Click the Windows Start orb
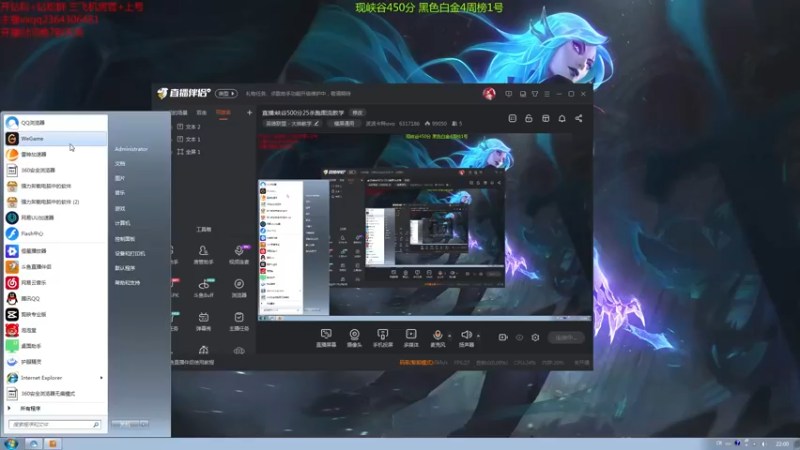Image resolution: width=800 pixels, height=450 pixels. (x=11, y=443)
